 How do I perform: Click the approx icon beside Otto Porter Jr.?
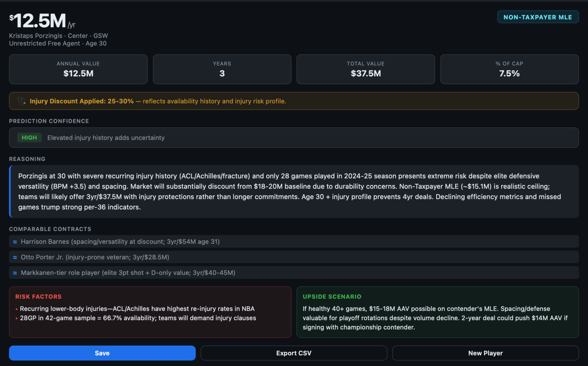pos(15,257)
